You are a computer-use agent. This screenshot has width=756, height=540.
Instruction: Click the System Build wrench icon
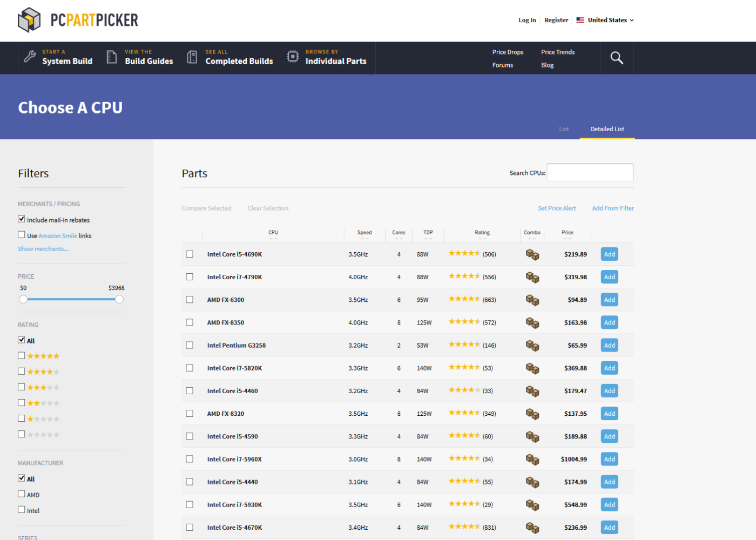pyautogui.click(x=30, y=57)
